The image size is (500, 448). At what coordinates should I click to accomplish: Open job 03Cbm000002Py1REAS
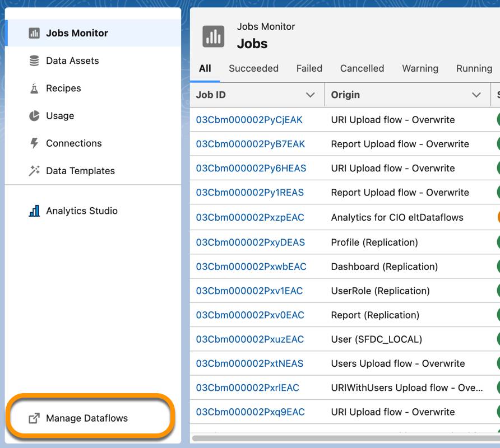(249, 193)
